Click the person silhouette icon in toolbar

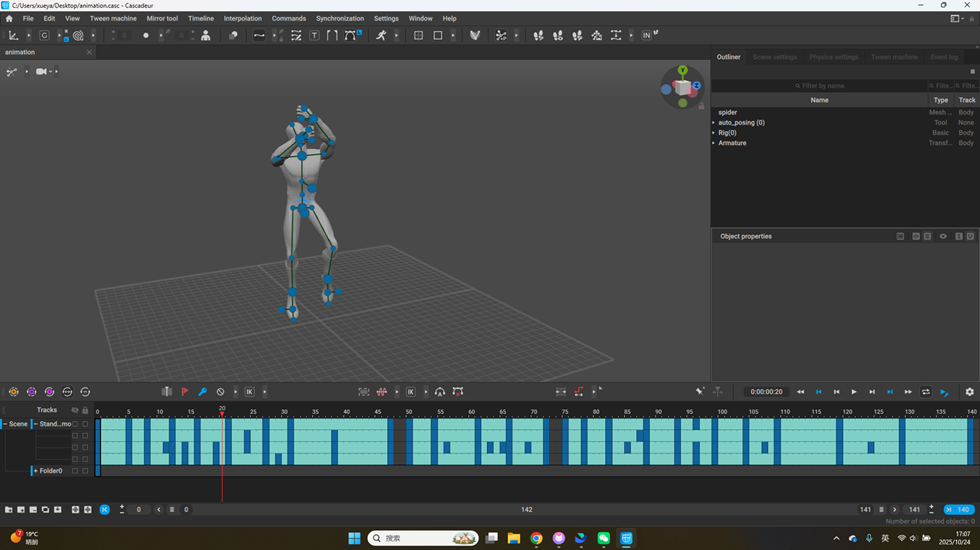[206, 35]
